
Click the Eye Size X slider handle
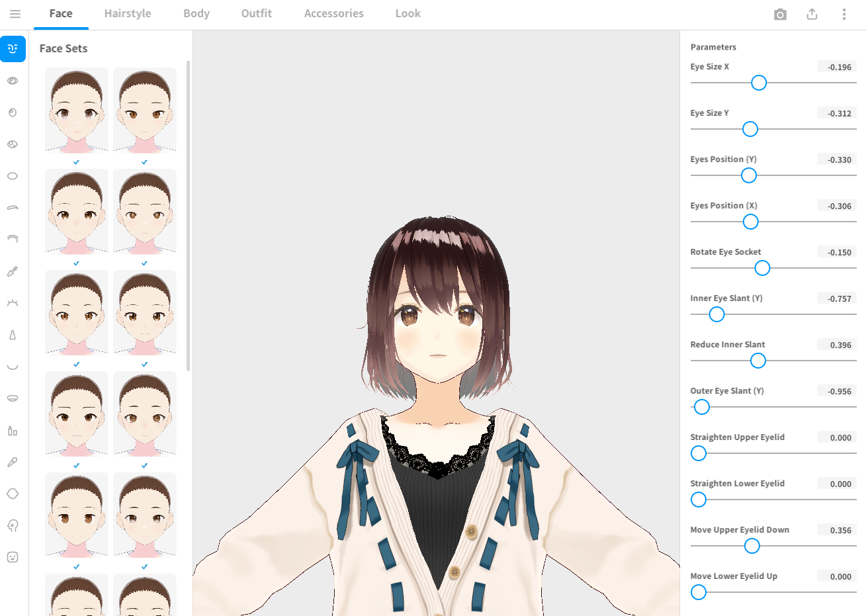click(759, 83)
